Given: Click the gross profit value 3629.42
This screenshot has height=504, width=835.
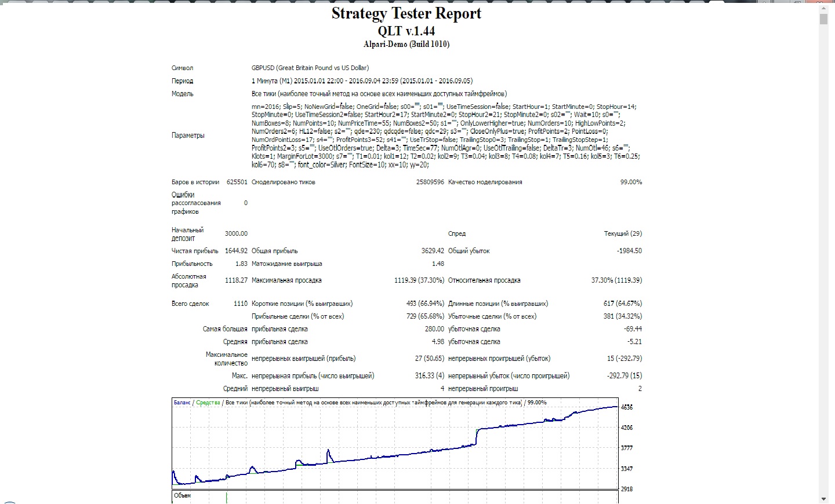Looking at the screenshot, I should point(433,251).
